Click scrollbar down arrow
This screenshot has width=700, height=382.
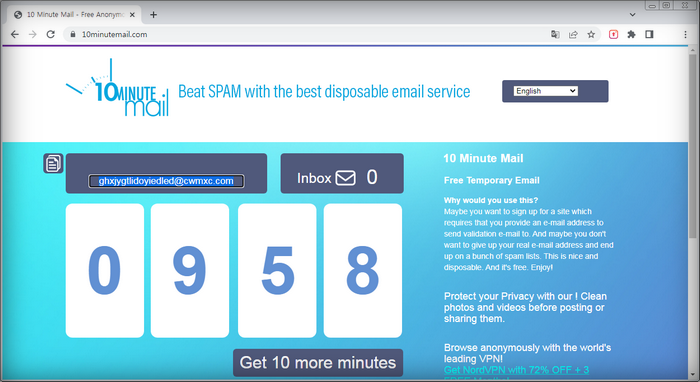pos(693,374)
